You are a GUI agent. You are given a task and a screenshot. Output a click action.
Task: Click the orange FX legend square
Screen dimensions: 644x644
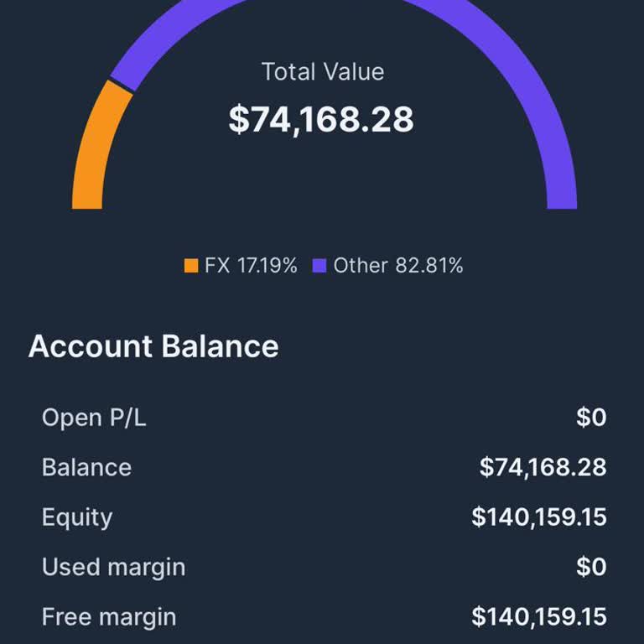(191, 267)
